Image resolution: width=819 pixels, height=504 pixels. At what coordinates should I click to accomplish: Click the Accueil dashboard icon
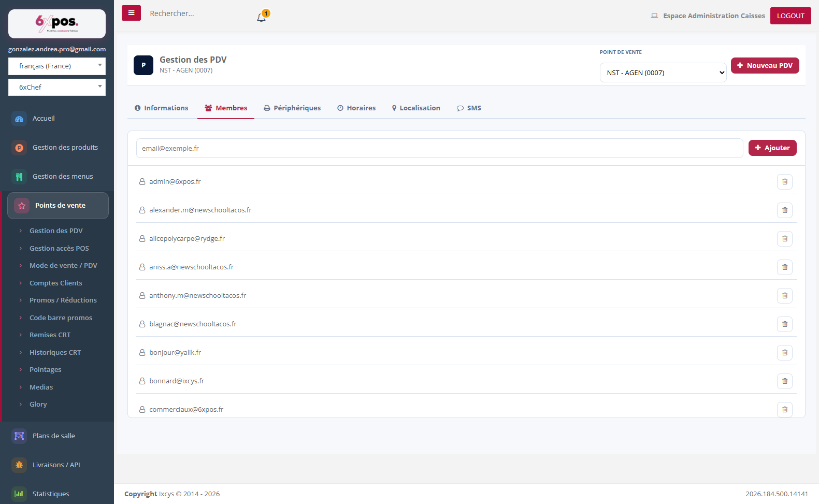point(19,119)
